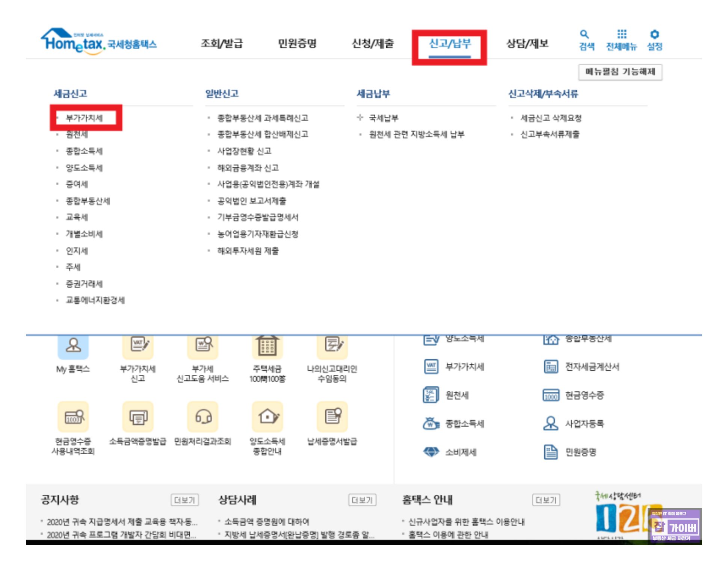Open the 현금영수증 사용내역조회 icon
728x571 pixels.
(x=73, y=417)
